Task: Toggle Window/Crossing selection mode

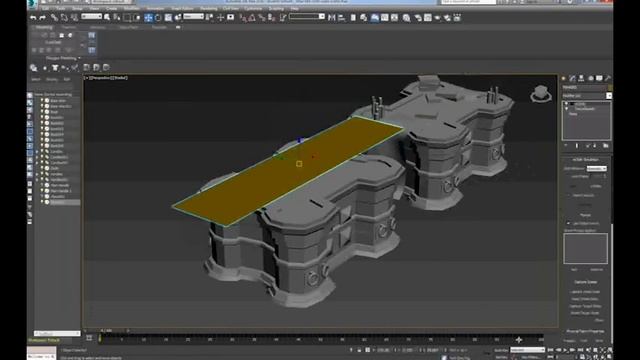Action: [x=137, y=18]
